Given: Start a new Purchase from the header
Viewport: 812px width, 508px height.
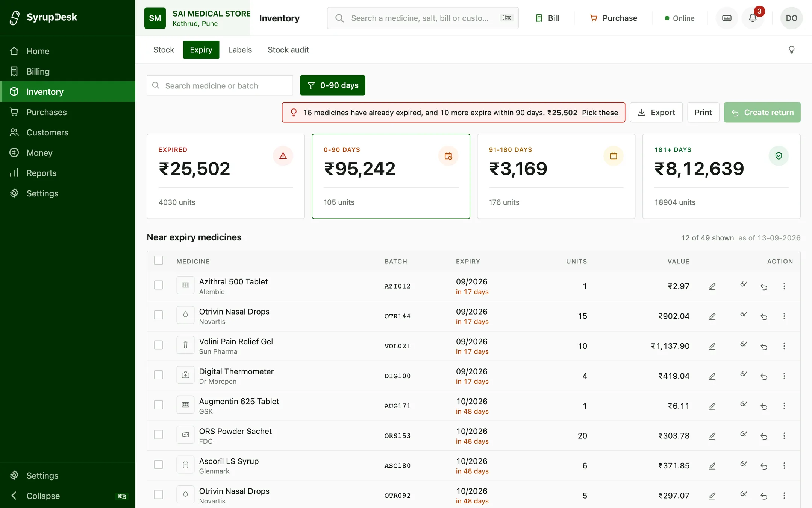Looking at the screenshot, I should click(x=614, y=18).
